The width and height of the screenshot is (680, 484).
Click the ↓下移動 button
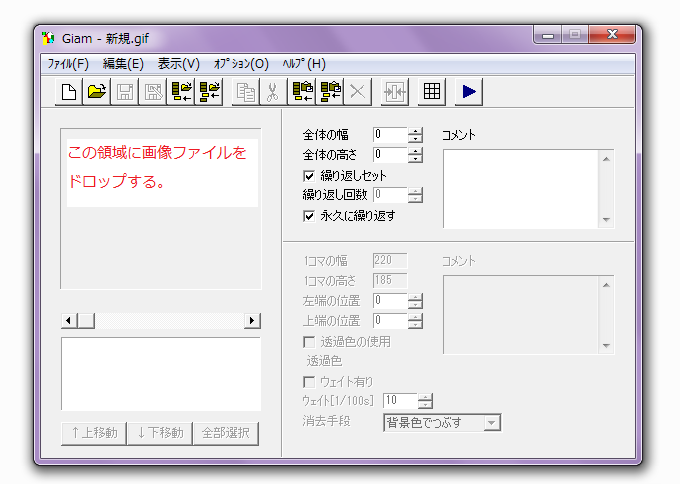click(x=160, y=433)
